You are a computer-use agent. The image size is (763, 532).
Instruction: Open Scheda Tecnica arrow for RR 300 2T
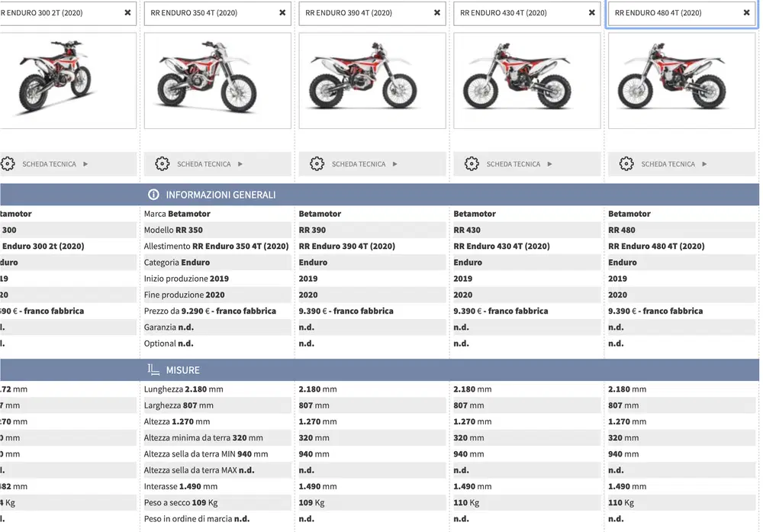tap(85, 164)
